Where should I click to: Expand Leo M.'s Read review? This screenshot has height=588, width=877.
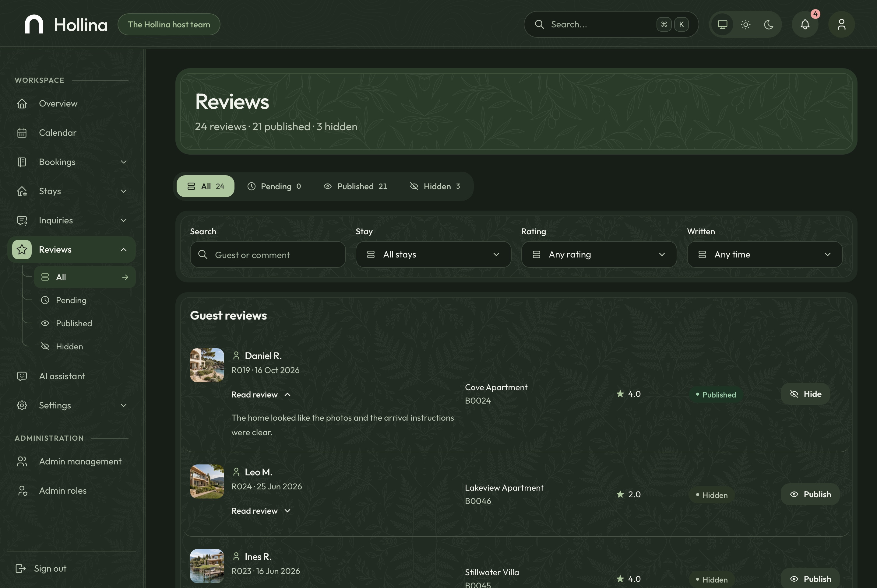[261, 511]
